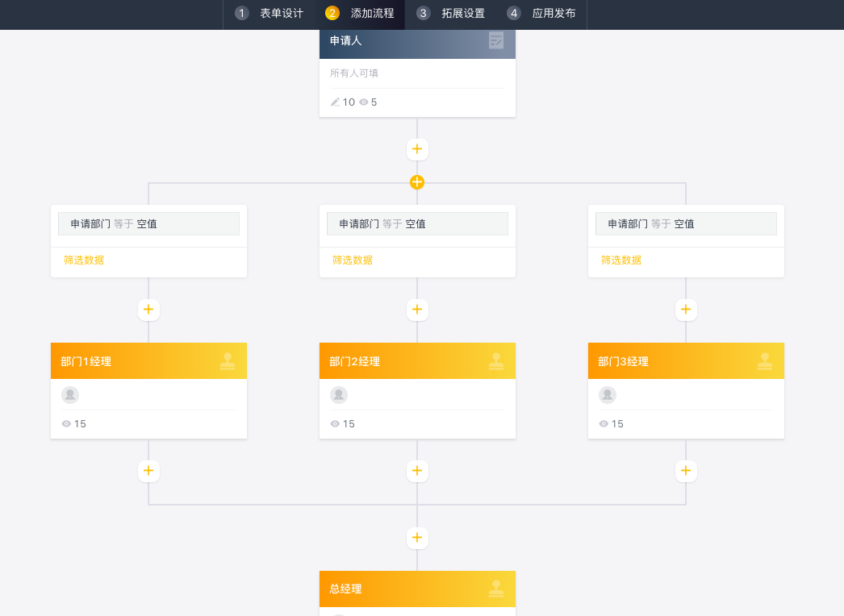Screen dimensions: 844x616
Task: Click the left branch 申请部门 等于 空值 condition
Action: [148, 224]
